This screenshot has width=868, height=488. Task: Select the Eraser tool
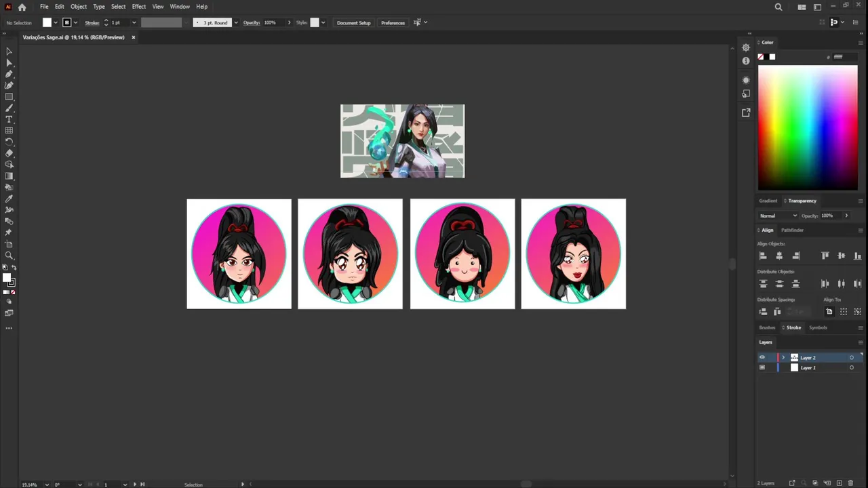coord(9,153)
